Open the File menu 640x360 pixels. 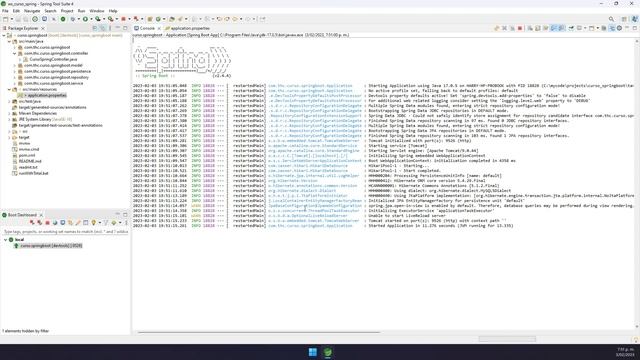click(x=5, y=11)
